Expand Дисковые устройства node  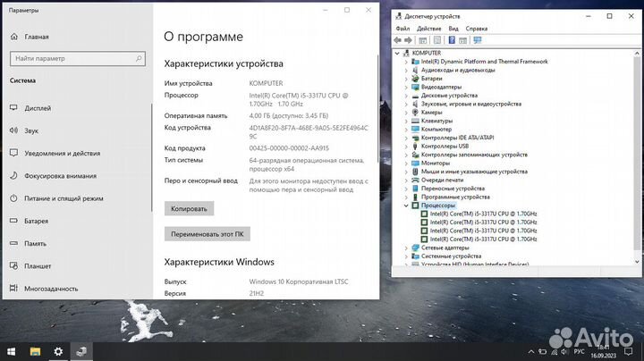(406, 96)
